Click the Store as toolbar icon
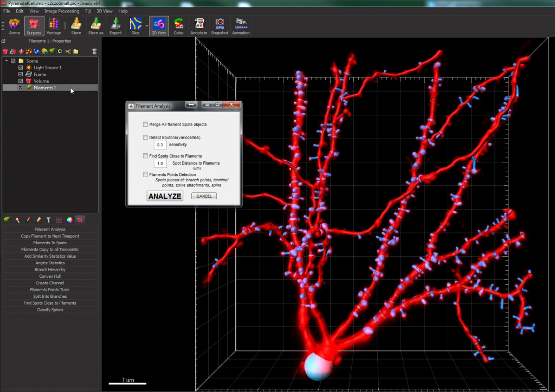The image size is (555, 392). coord(95,27)
